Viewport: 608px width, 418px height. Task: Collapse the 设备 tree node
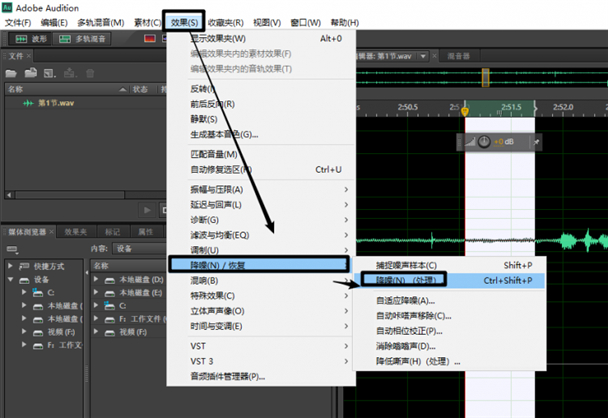coord(10,279)
